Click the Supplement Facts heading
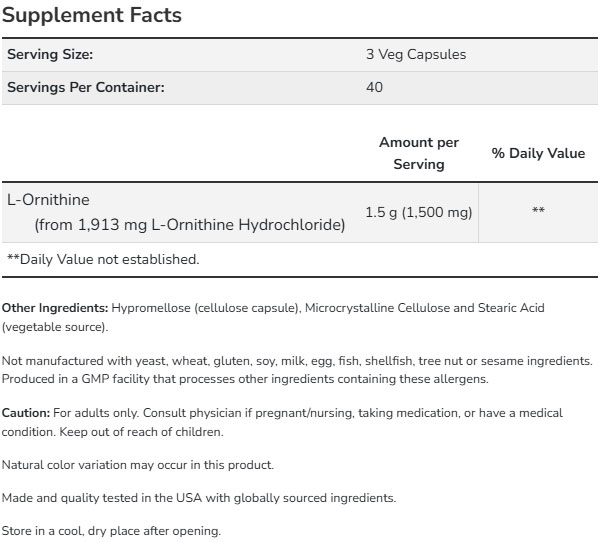This screenshot has height=542, width=601. [x=95, y=17]
